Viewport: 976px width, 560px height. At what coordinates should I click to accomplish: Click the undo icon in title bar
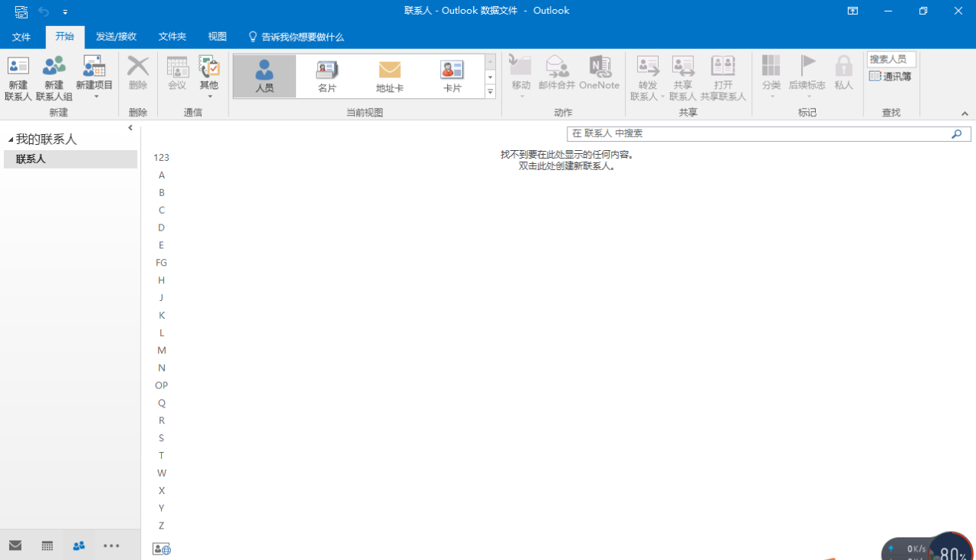44,11
